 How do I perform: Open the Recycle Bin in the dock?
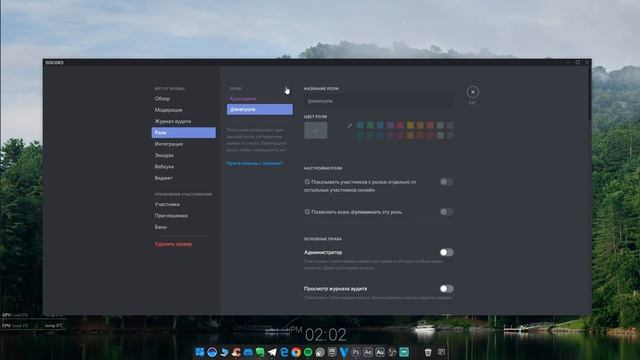tap(428, 352)
